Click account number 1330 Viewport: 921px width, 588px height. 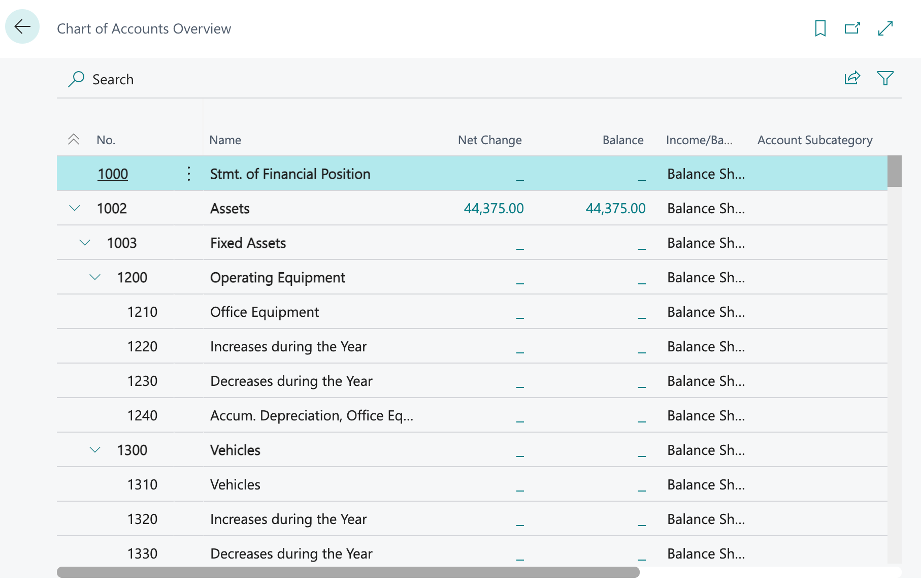tap(142, 553)
